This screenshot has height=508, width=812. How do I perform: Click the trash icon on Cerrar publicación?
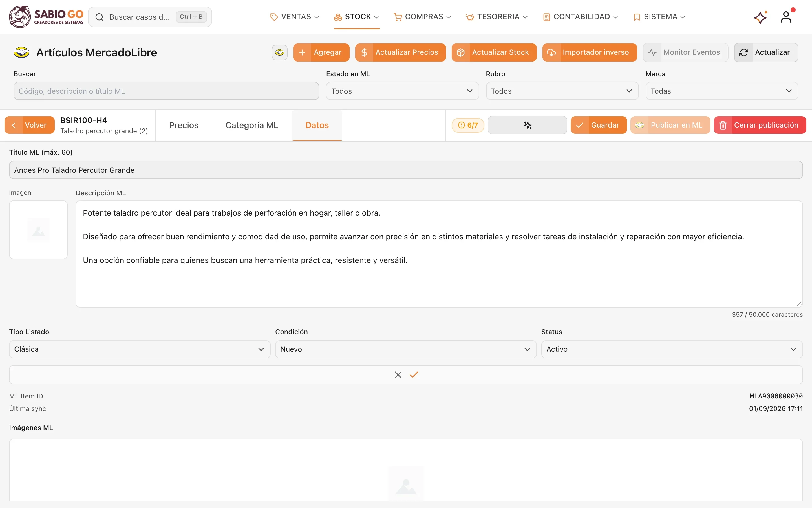[723, 125]
